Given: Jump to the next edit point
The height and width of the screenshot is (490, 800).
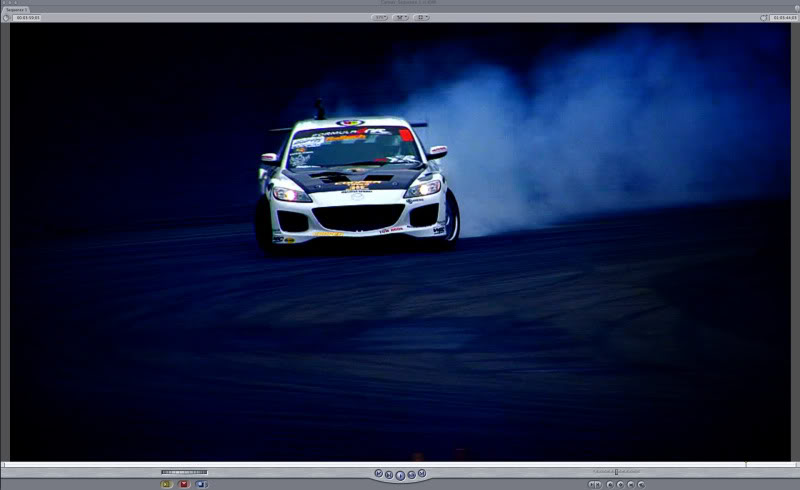Looking at the screenshot, I should click(422, 474).
